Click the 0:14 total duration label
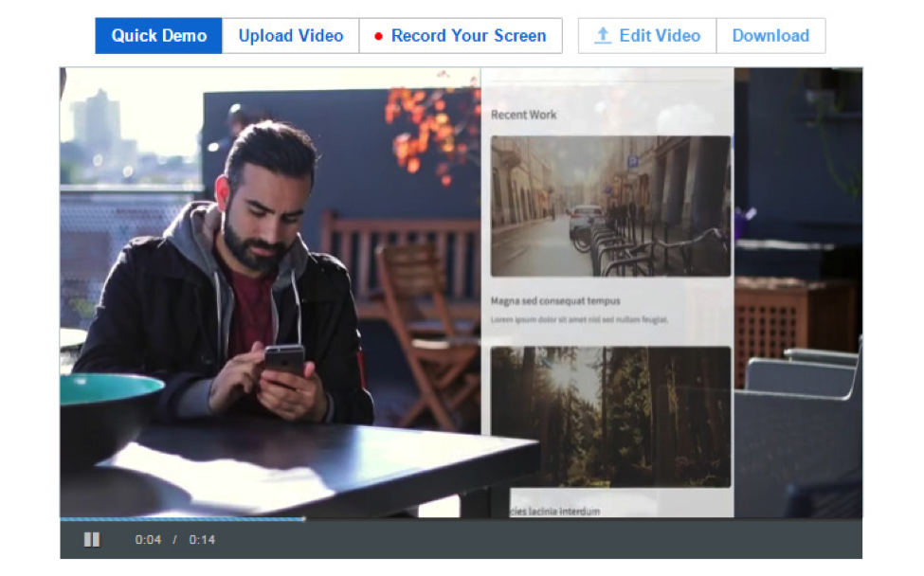Viewport: 924px width, 576px height. [x=202, y=540]
